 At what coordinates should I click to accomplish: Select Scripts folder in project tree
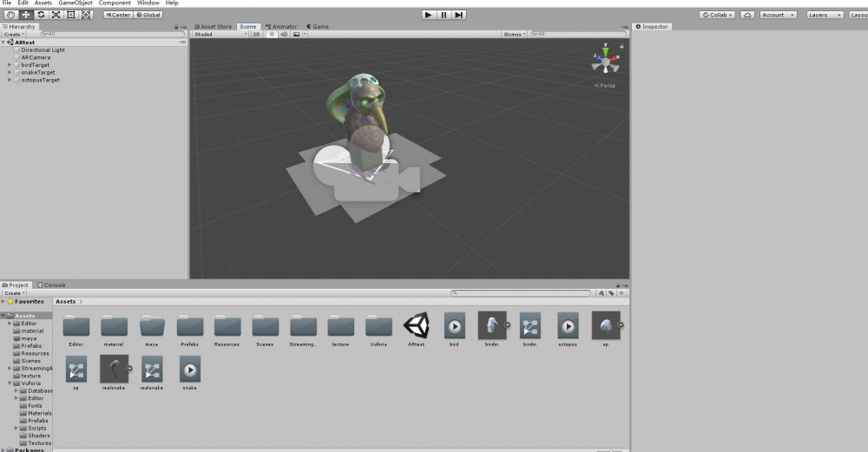(37, 429)
